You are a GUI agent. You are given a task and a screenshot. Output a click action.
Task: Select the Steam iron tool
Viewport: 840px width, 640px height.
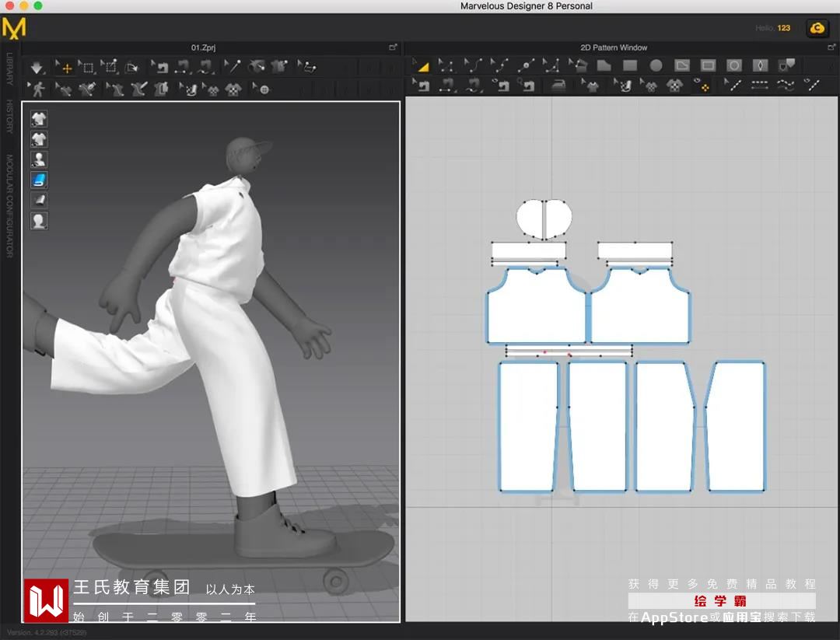tap(558, 86)
